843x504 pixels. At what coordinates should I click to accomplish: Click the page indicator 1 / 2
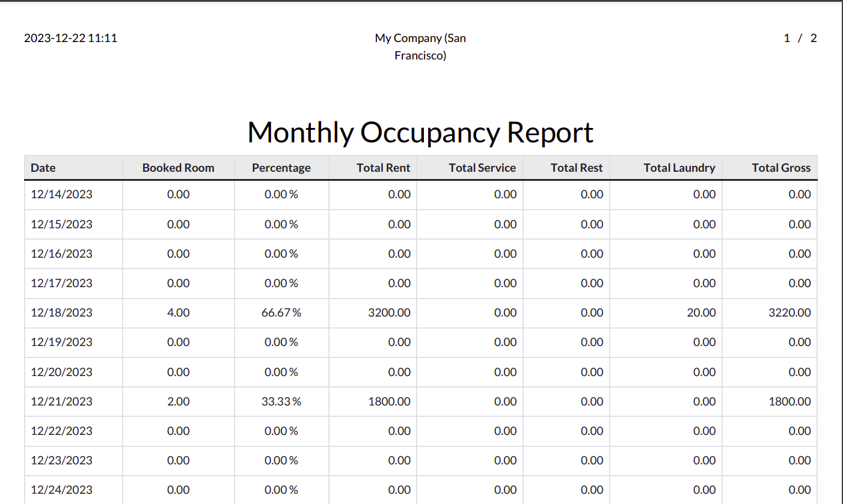point(800,38)
